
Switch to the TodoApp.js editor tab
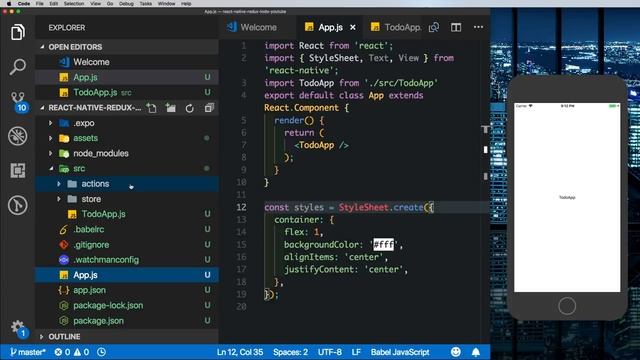395,27
